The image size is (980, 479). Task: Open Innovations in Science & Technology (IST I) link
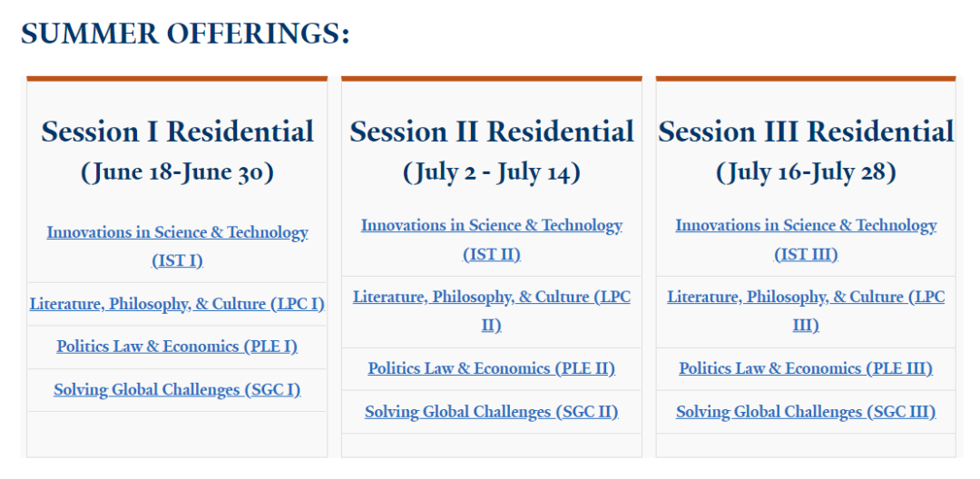tap(177, 233)
